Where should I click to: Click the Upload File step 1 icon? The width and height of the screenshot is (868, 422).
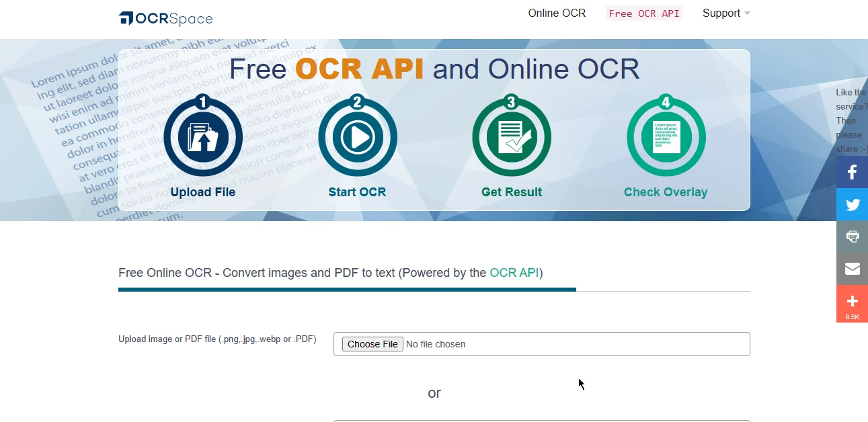pos(203,137)
